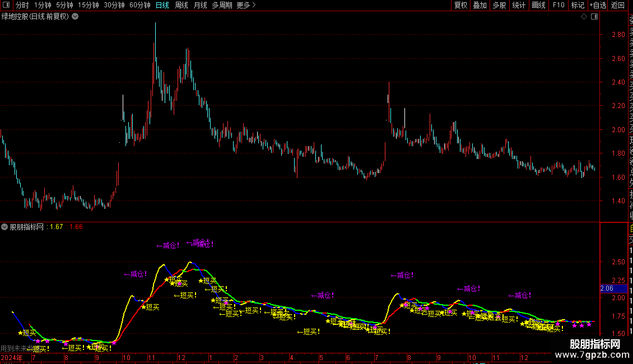Click the 1.67 indicator value

pos(57,227)
